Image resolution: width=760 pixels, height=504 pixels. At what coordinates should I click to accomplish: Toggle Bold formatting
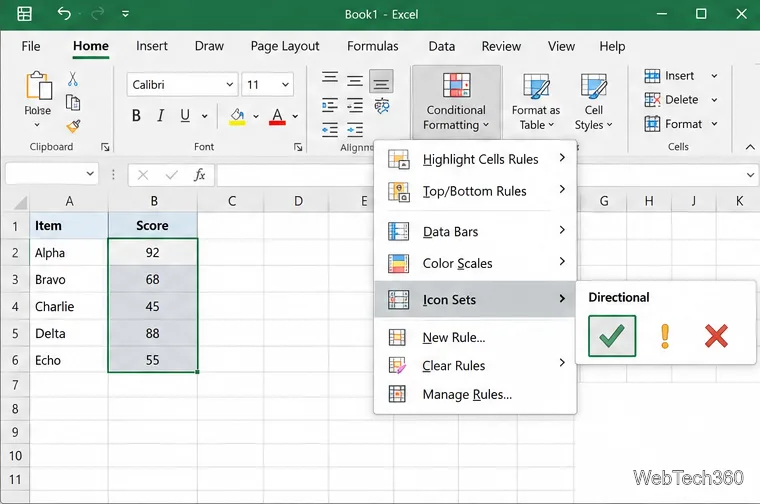(136, 116)
